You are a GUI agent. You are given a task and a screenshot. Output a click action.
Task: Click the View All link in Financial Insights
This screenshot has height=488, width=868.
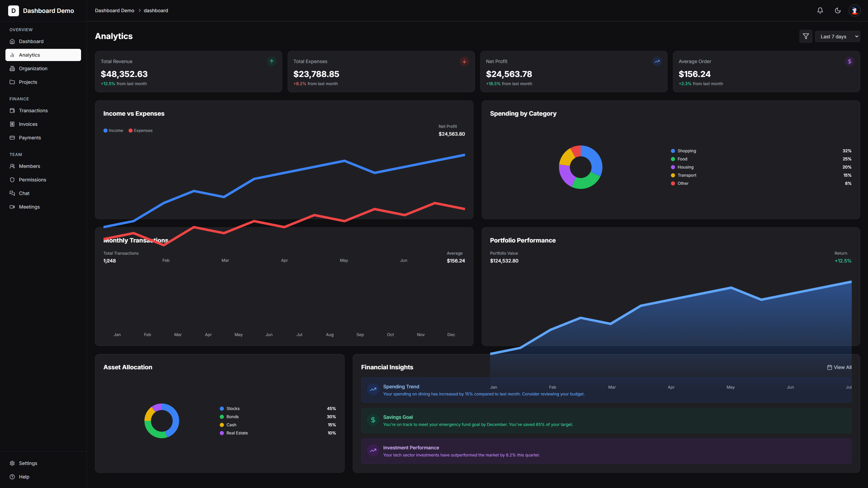point(840,367)
